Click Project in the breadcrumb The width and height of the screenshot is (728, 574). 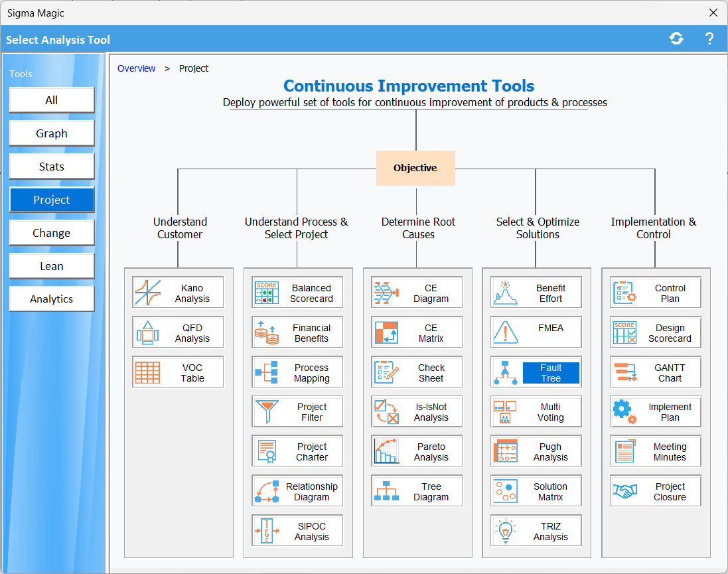click(x=194, y=68)
